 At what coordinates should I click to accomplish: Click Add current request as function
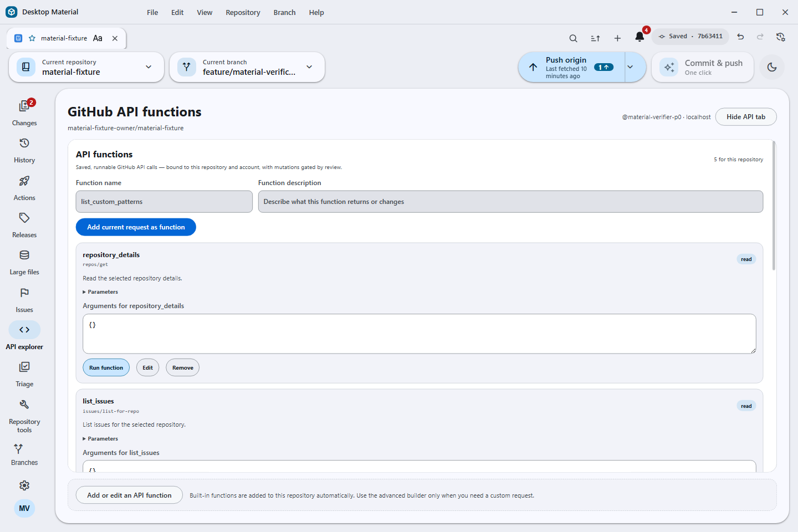136,227
